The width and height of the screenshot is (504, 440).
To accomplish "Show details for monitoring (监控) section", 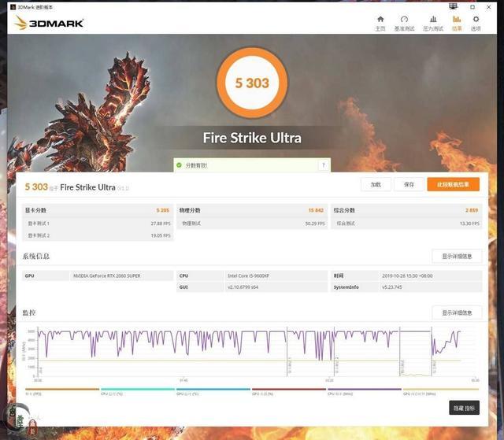I will (457, 312).
